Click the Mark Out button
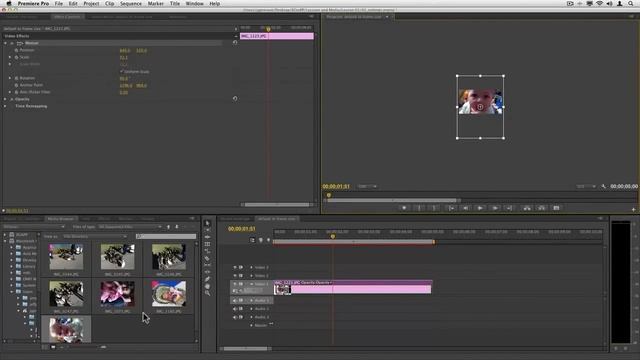 pyautogui.click(x=434, y=208)
